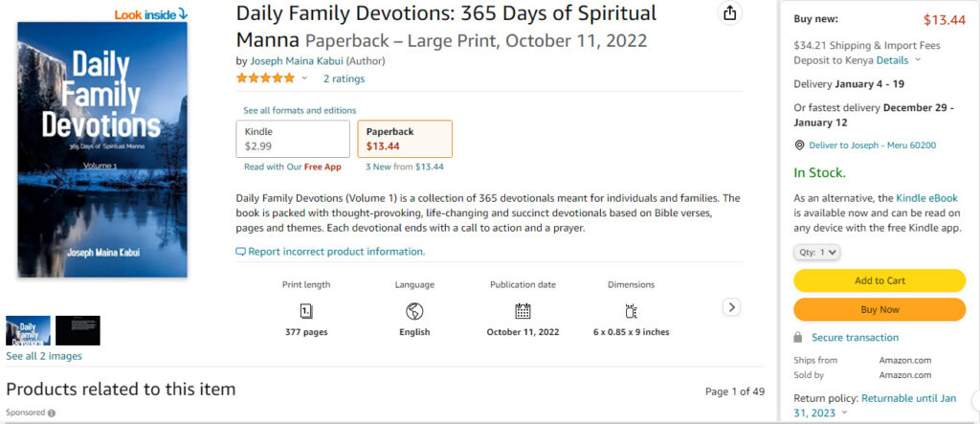Expand the shipping Details chevron
This screenshot has width=980, height=424.
pos(919,59)
